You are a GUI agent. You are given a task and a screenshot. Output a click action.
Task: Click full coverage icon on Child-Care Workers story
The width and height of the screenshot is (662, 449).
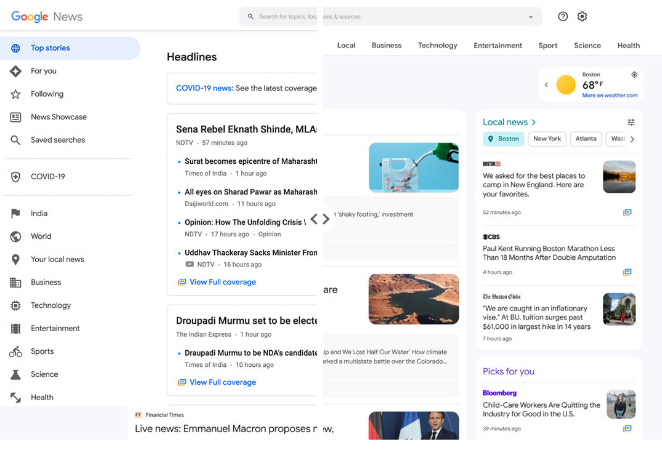click(x=627, y=428)
